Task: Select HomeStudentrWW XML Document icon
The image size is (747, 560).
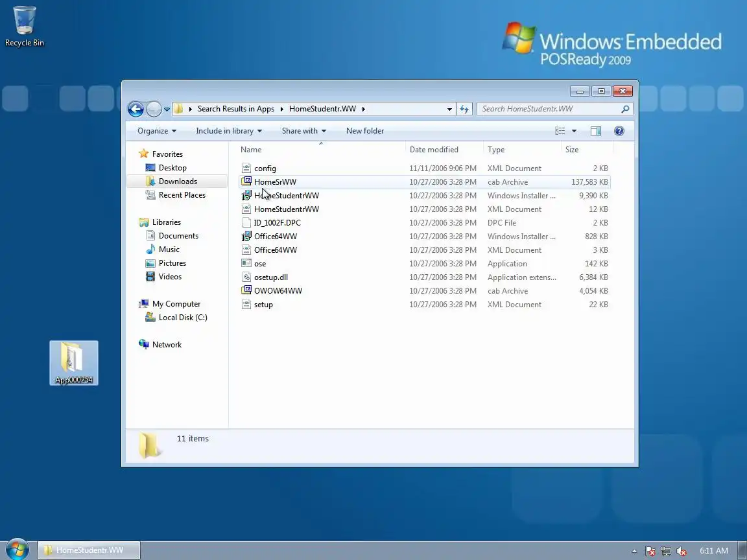Action: tap(246, 209)
